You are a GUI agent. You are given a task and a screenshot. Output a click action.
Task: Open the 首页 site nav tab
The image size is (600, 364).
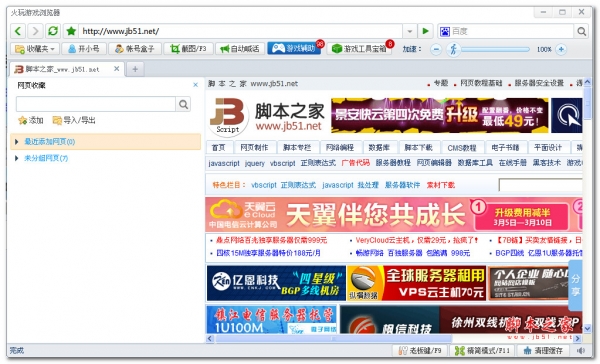(x=218, y=147)
